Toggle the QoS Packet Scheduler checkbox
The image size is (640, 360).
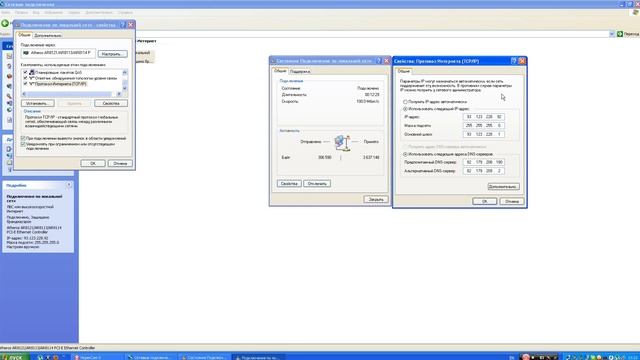[25, 72]
